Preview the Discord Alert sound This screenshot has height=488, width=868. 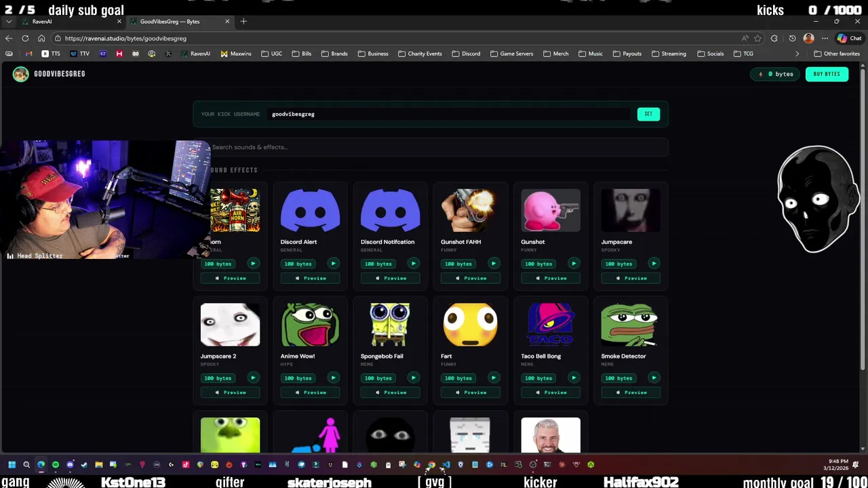pyautogui.click(x=310, y=278)
